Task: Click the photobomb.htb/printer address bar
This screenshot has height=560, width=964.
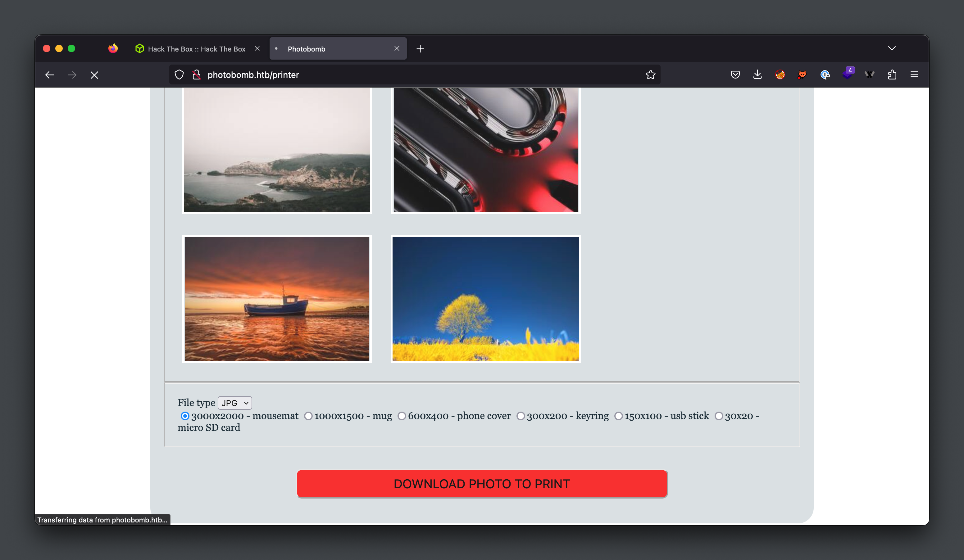Action: tap(415, 75)
